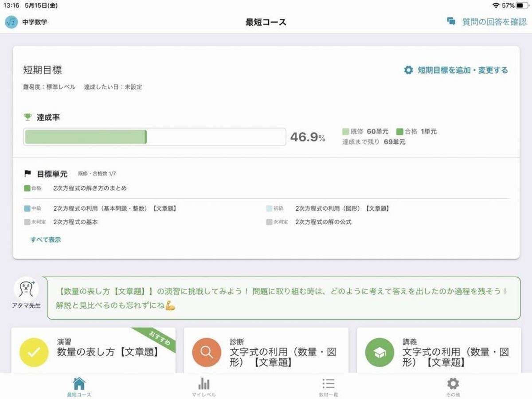This screenshot has width=532, height=399.
Task: Select the yellow checkmark 演習 icon
Action: pyautogui.click(x=31, y=352)
